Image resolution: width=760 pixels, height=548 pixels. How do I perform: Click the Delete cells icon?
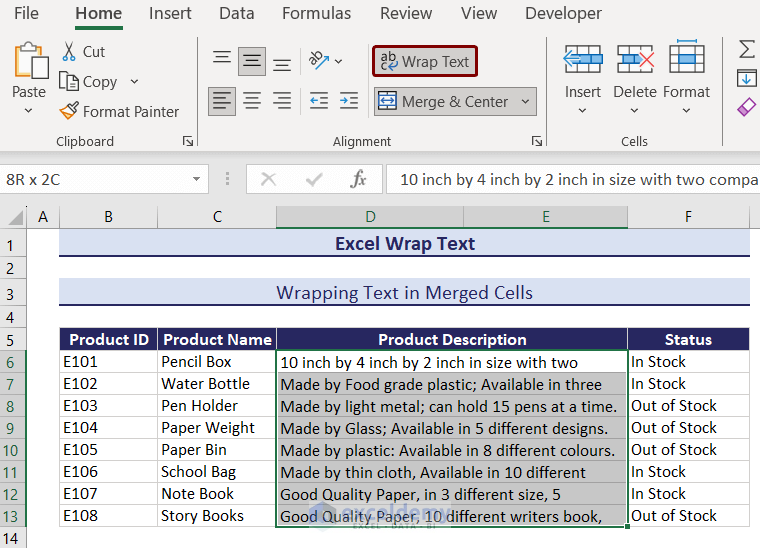click(635, 59)
